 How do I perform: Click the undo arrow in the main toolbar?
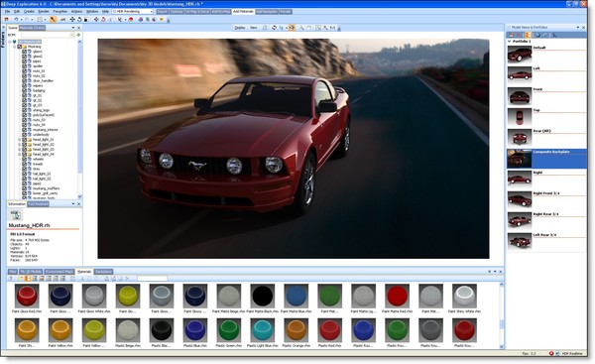pos(16,20)
